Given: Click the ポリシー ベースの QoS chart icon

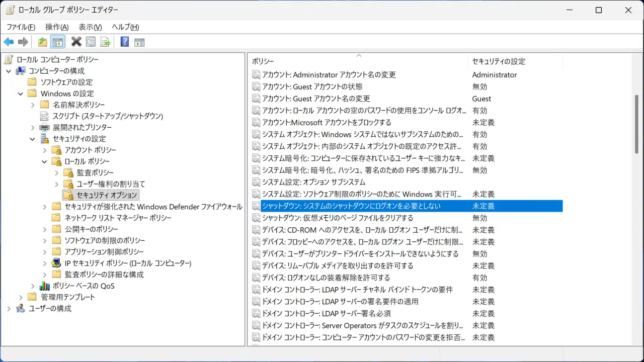Looking at the screenshot, I should pyautogui.click(x=45, y=286).
